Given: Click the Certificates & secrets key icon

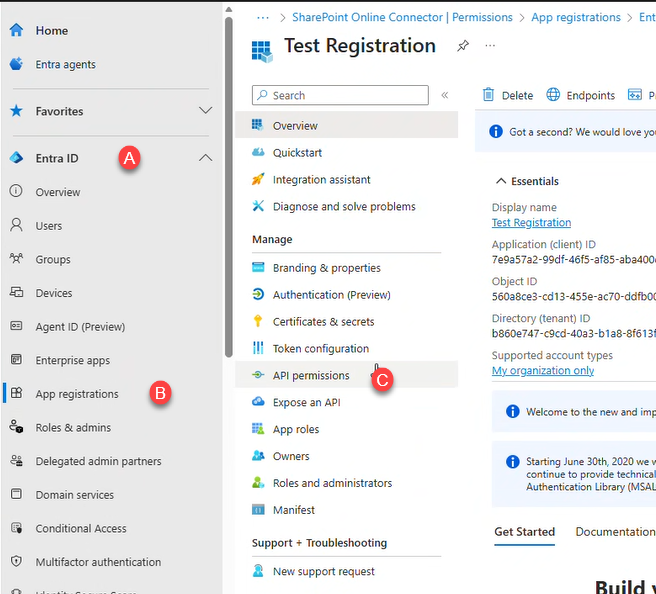Looking at the screenshot, I should tap(258, 322).
